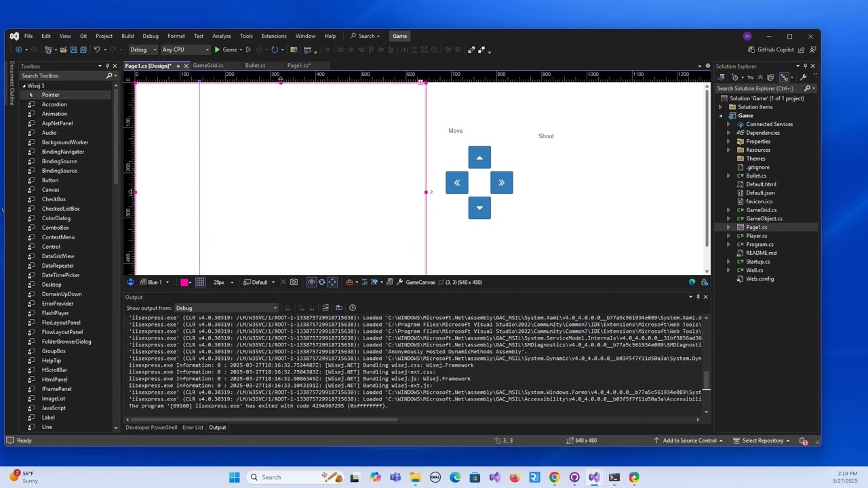Image resolution: width=868 pixels, height=488 pixels.
Task: Click the left double-arrow button on canvas
Action: pos(457,182)
